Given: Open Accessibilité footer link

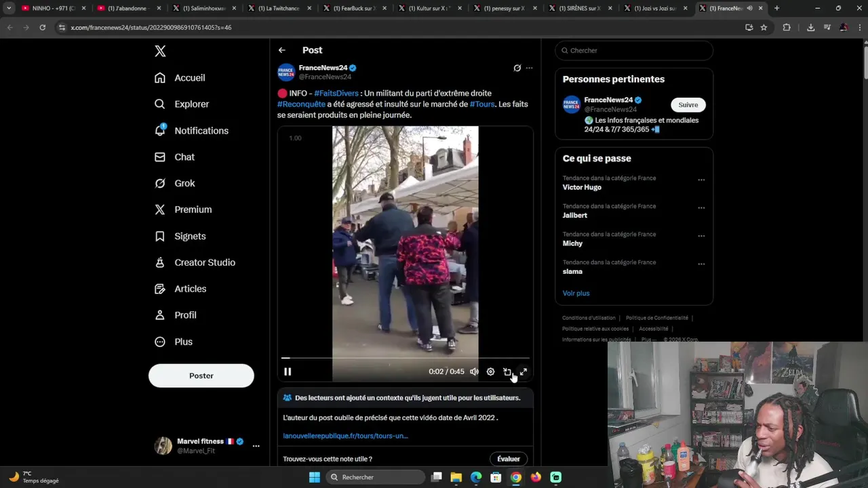Looking at the screenshot, I should pos(654,329).
